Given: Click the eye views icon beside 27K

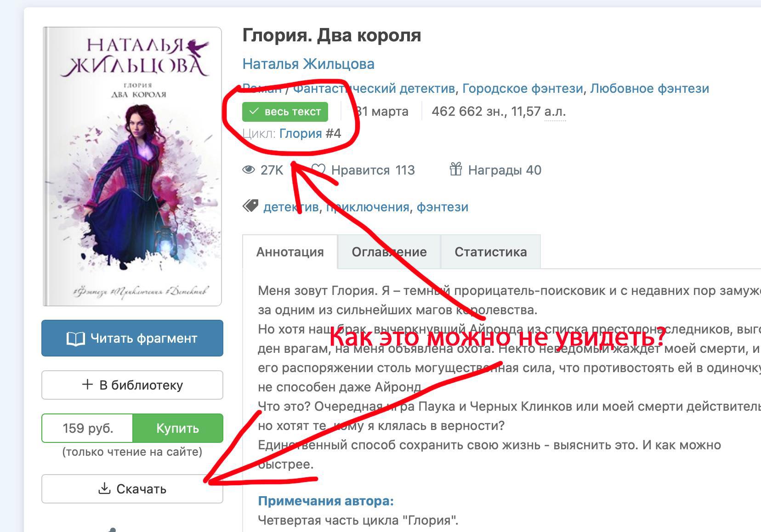Looking at the screenshot, I should tap(249, 170).
